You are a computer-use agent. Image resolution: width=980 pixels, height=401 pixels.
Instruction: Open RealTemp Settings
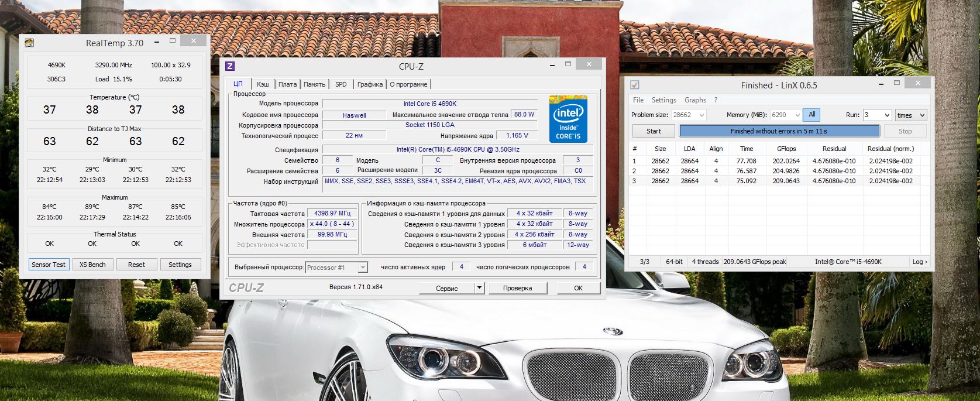pyautogui.click(x=180, y=265)
